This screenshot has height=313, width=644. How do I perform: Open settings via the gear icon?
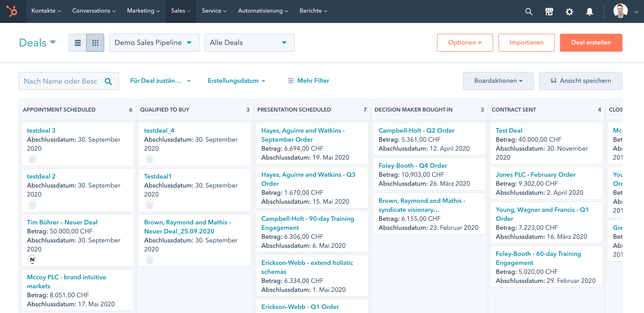(x=569, y=11)
